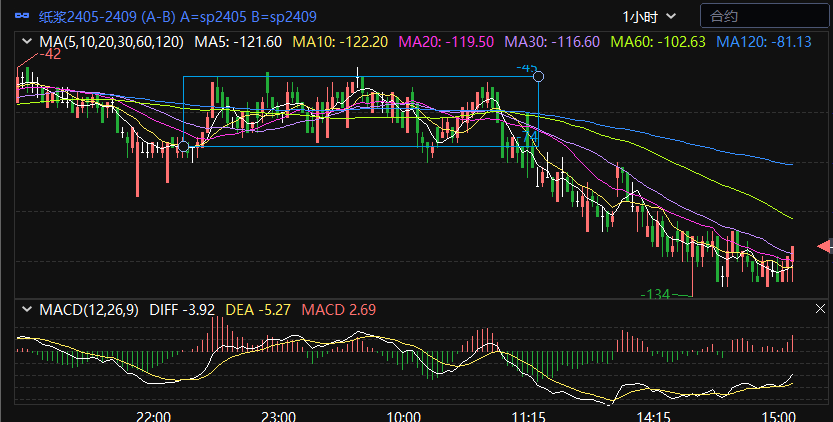Close the MACD indicator panel
Screen dimensions: 833x422
(x=820, y=310)
